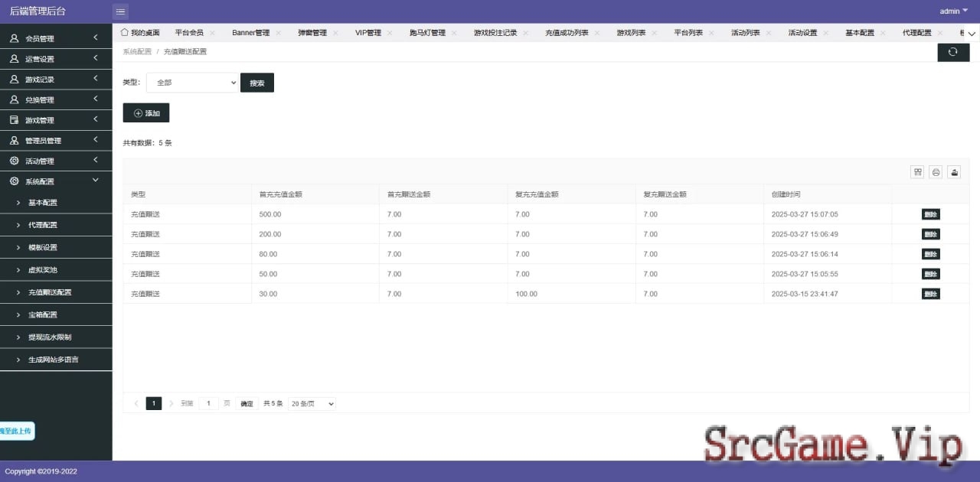Image resolution: width=980 pixels, height=482 pixels.
Task: Close the 跑马灯管理 tab
Action: coord(454,33)
